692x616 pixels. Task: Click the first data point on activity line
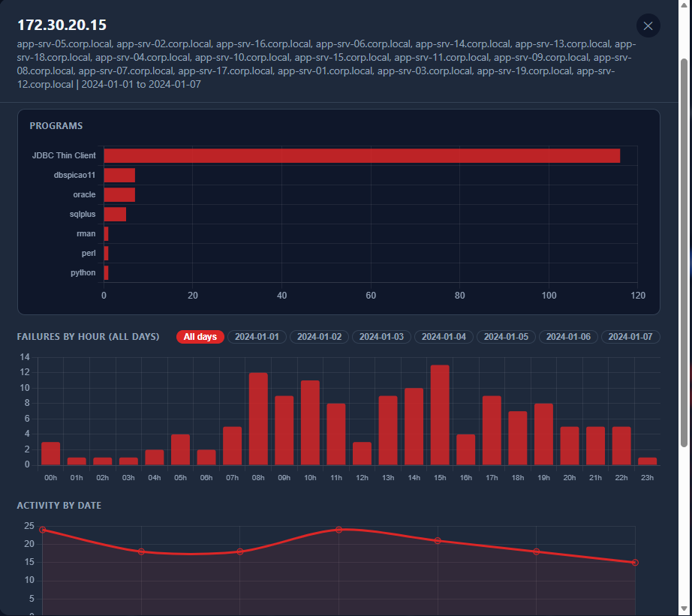[42, 530]
